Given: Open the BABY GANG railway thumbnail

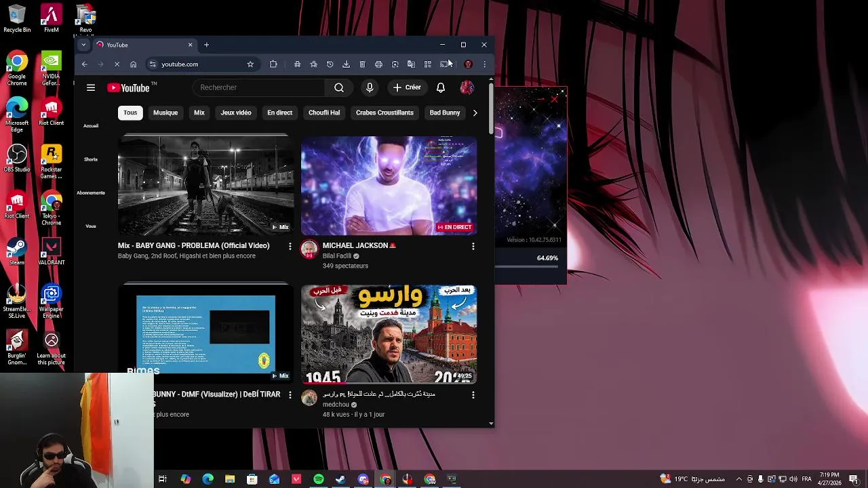Looking at the screenshot, I should (x=205, y=184).
